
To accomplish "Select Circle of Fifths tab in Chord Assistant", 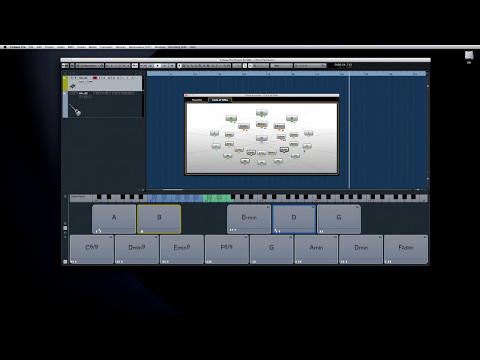I will pyautogui.click(x=220, y=100).
